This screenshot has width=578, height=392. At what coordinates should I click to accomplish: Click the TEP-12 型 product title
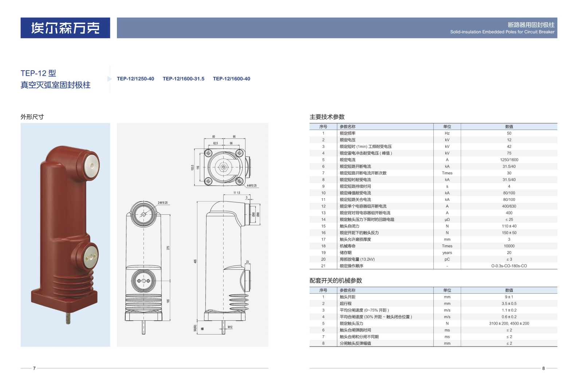click(38, 73)
